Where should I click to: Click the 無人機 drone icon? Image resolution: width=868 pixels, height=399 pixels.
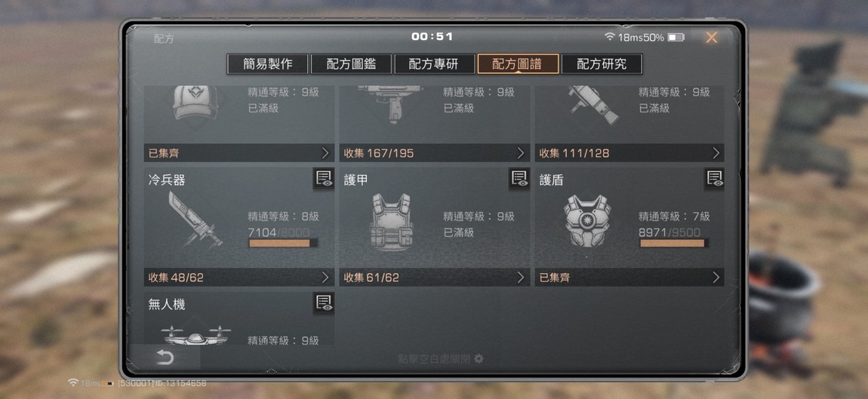point(196,336)
